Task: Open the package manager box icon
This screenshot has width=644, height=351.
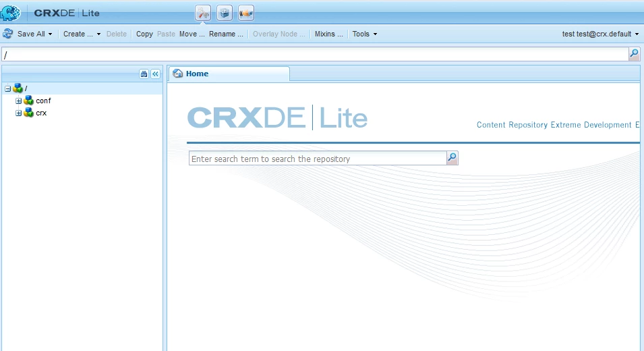Action: 225,13
